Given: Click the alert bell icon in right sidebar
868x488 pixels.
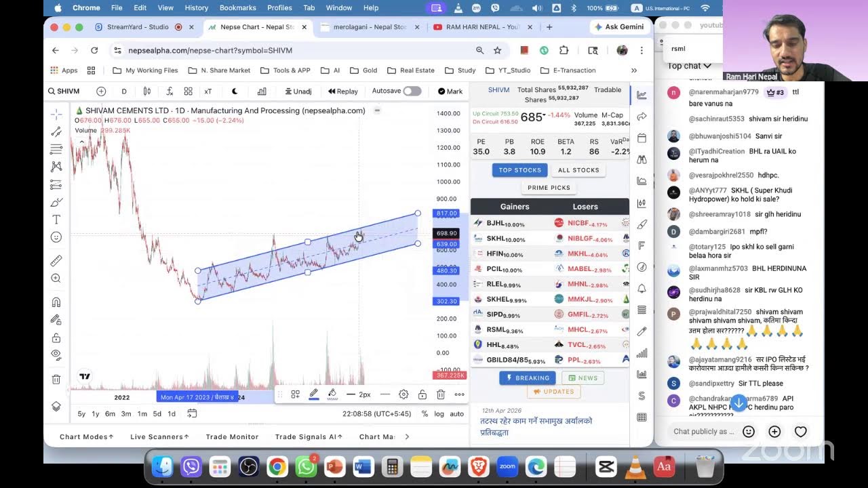Looking at the screenshot, I should coord(642,289).
